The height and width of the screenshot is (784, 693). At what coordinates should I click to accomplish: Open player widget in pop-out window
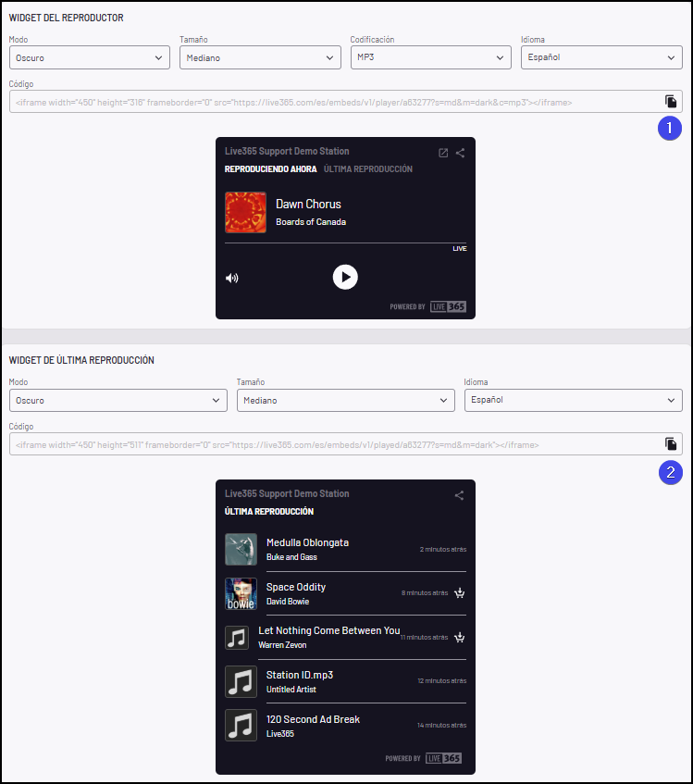[443, 153]
